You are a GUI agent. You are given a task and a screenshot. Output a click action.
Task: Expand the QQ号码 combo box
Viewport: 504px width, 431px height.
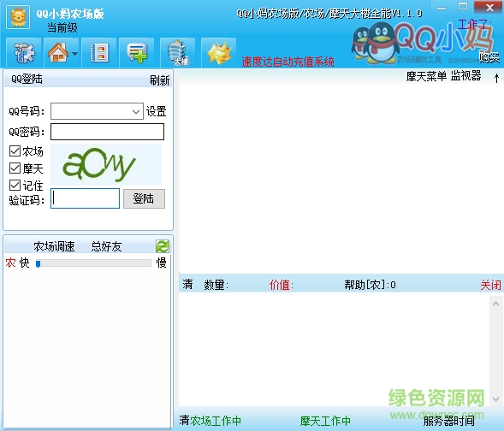point(97,111)
